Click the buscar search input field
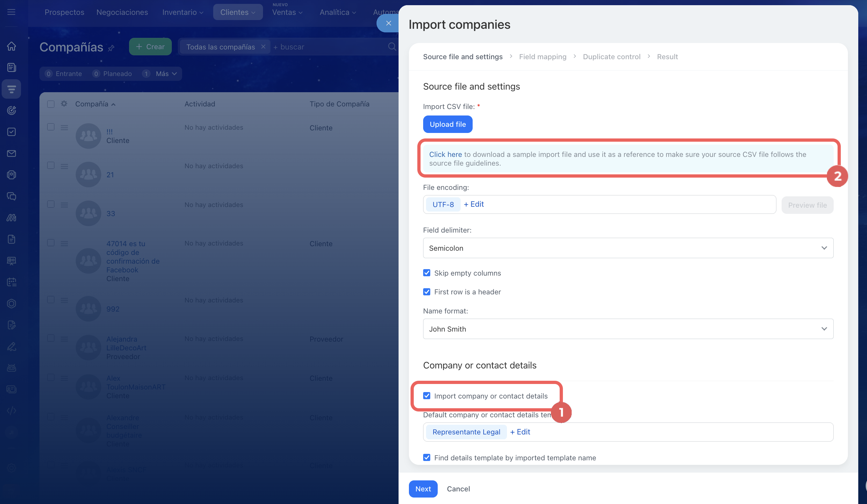This screenshot has width=867, height=504. [330, 47]
